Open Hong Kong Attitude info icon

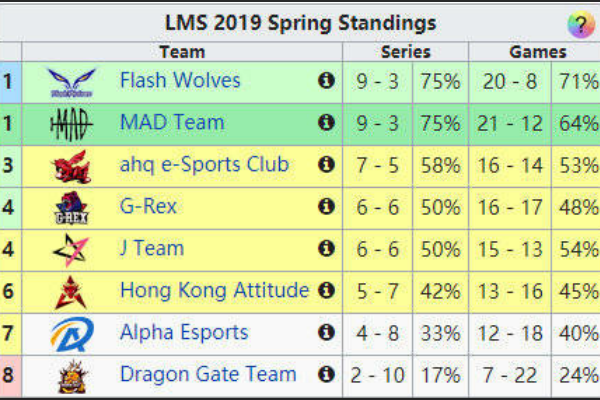pyautogui.click(x=326, y=291)
